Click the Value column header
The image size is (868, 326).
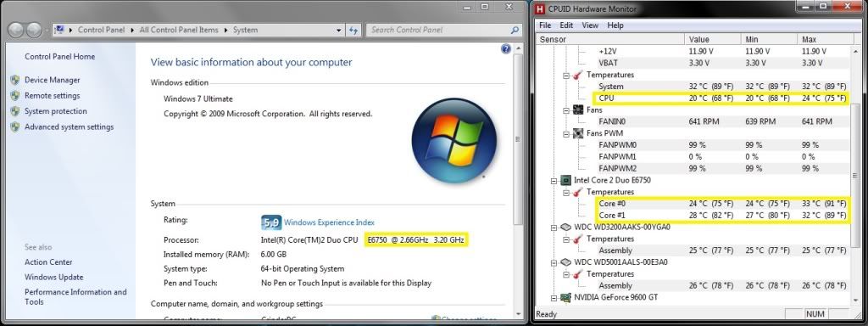[713, 39]
